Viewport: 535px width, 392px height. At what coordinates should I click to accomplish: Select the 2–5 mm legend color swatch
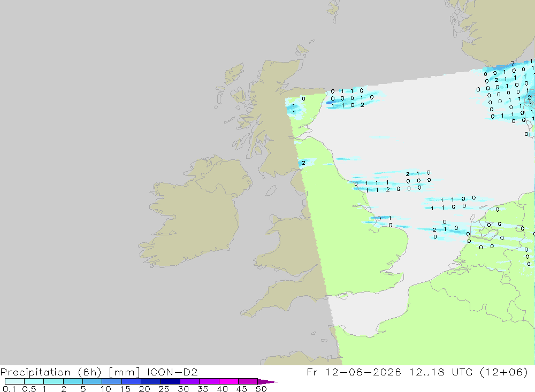73,381
